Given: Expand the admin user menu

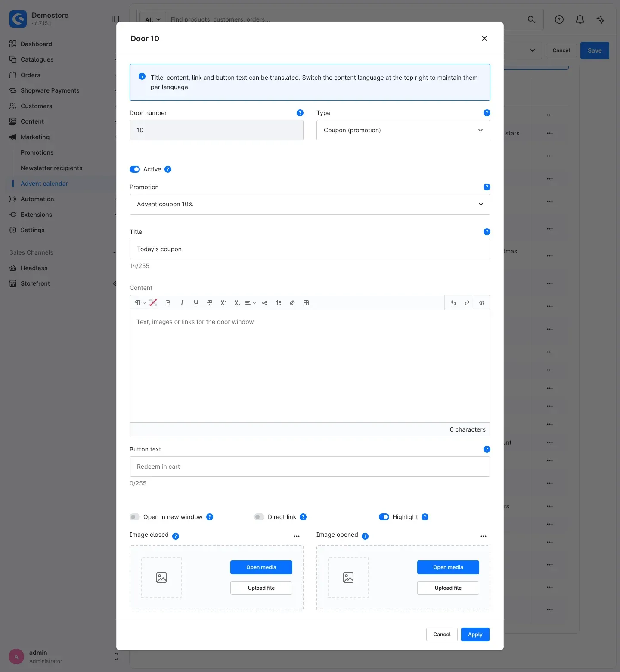Looking at the screenshot, I should coord(116,656).
